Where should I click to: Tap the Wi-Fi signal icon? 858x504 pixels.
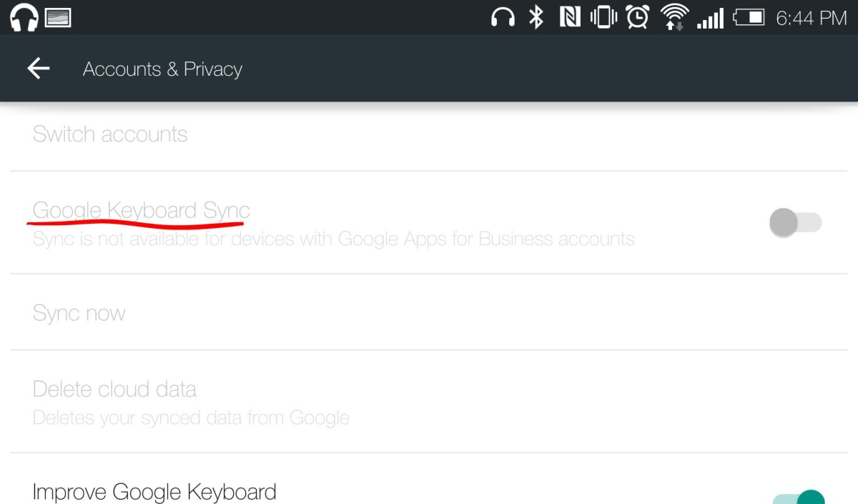pos(672,17)
